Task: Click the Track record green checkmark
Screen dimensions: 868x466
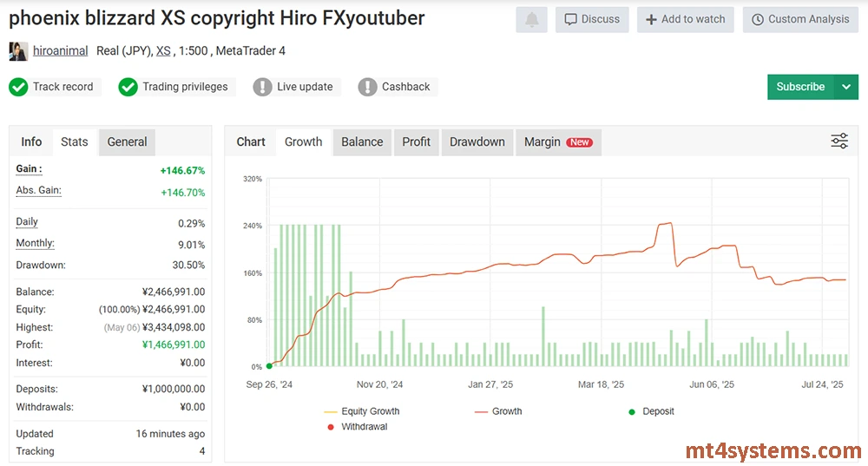Action: [18, 87]
